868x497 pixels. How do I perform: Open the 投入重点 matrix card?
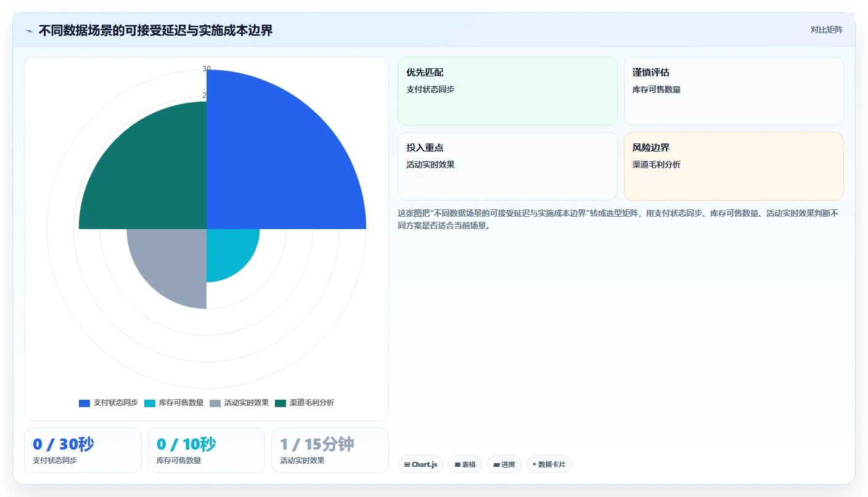pyautogui.click(x=507, y=166)
